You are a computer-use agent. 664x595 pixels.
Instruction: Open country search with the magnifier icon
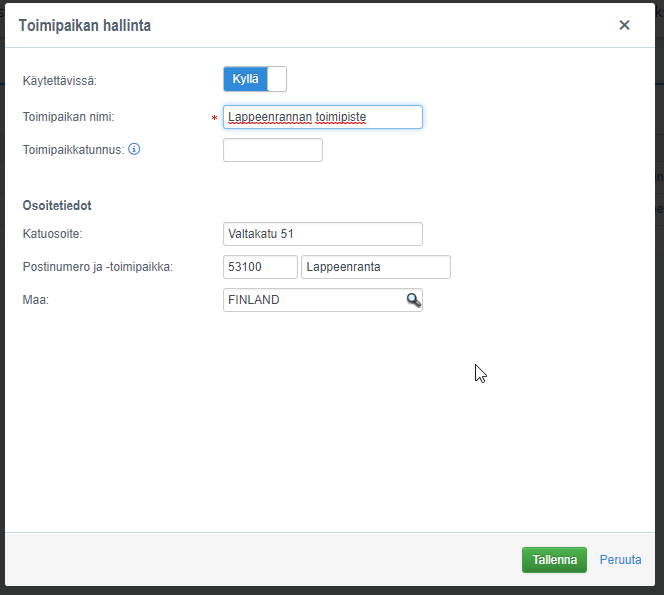click(412, 300)
